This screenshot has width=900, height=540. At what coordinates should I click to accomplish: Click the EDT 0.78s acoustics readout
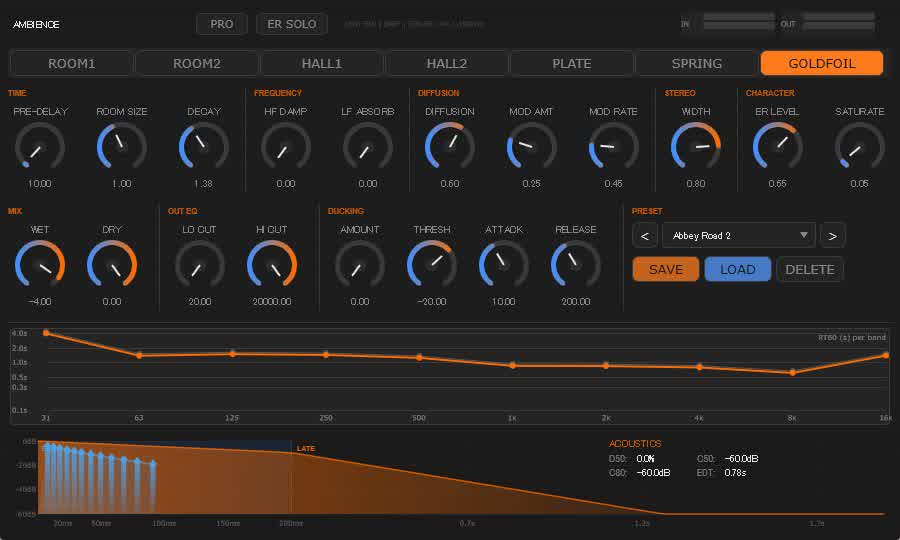(721, 473)
